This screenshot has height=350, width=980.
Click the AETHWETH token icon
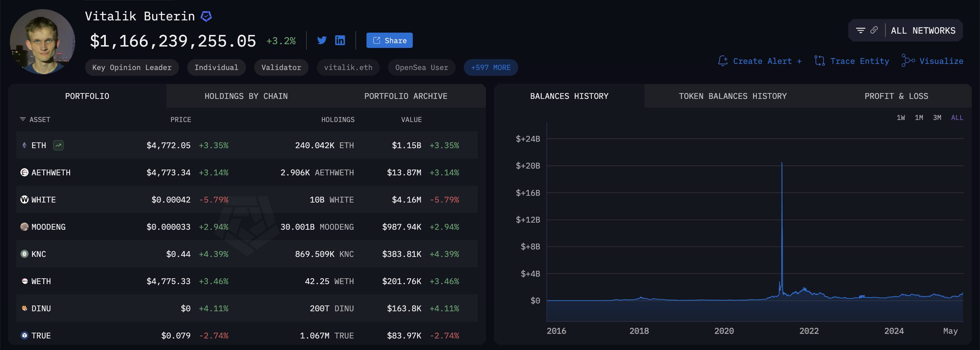pos(24,173)
